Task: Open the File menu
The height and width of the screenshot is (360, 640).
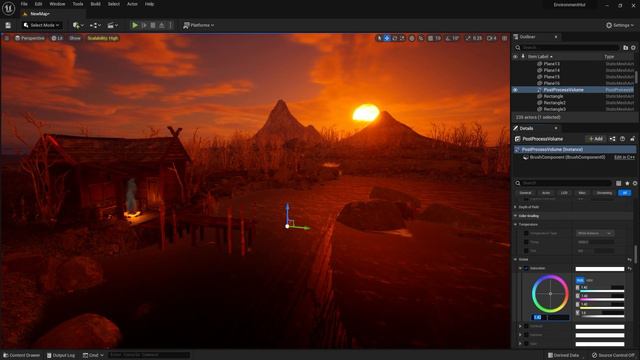Action: (24, 4)
